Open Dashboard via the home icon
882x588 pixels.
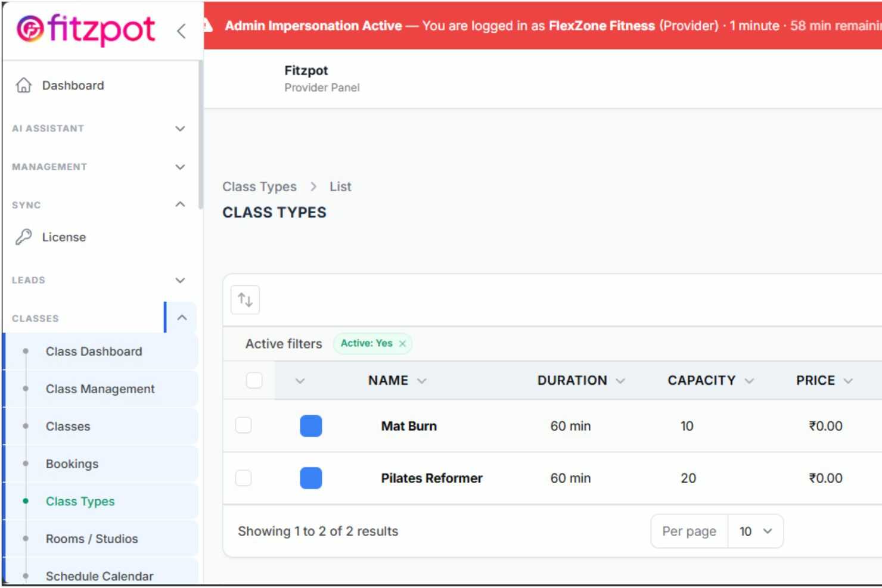click(23, 85)
